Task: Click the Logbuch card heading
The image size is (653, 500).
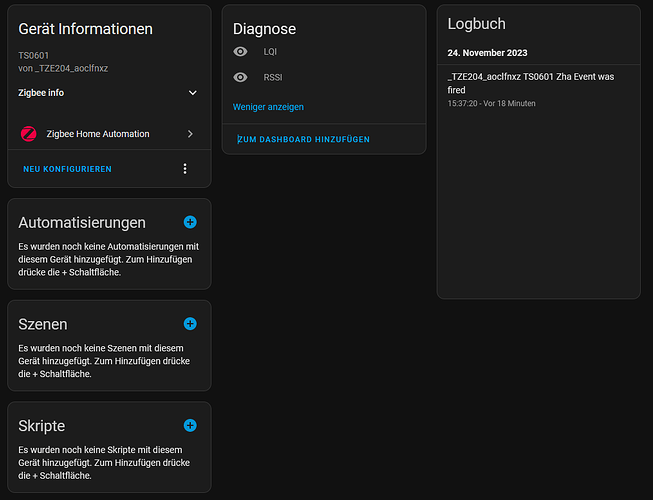Action: point(476,24)
